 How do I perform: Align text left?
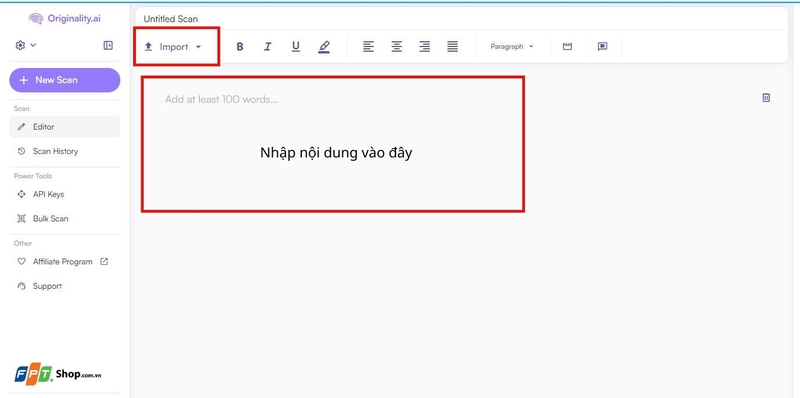click(x=368, y=47)
